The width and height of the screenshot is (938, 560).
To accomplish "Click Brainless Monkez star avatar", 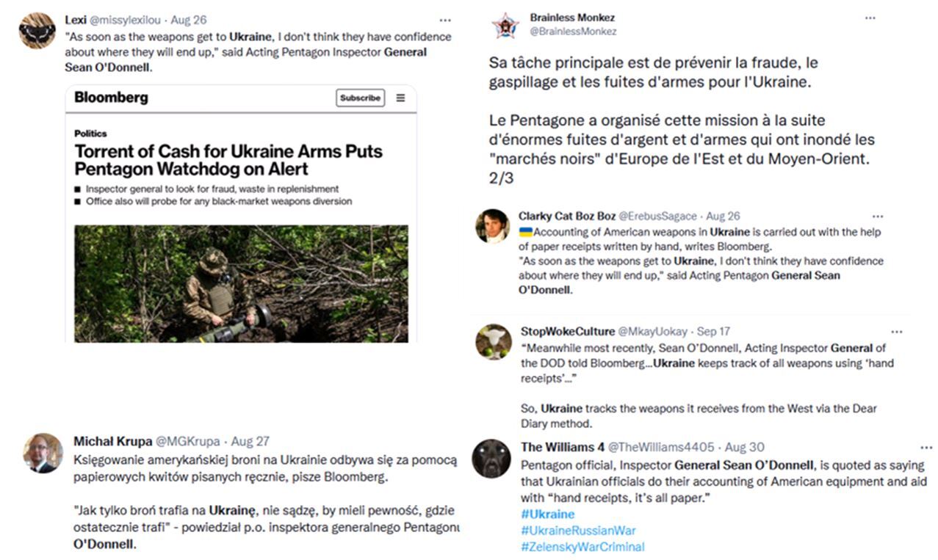I will 505,26.
